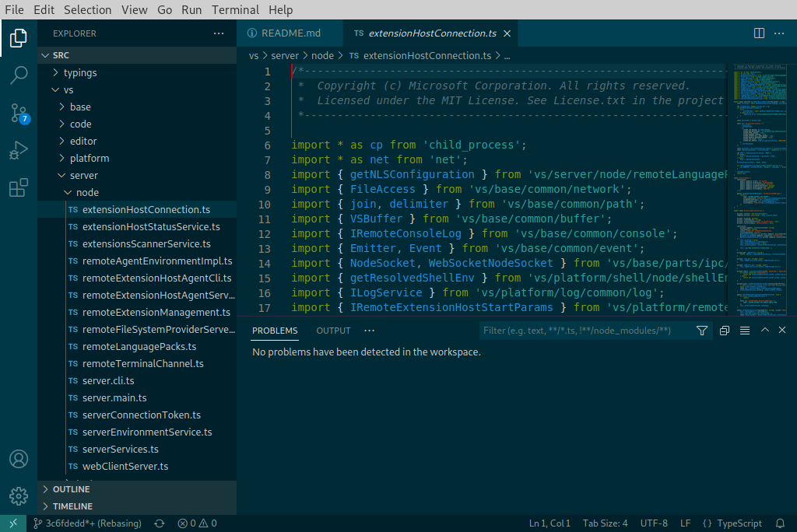Change Tab Size: 4 indentation setting
This screenshot has width=797, height=532.
605,523
